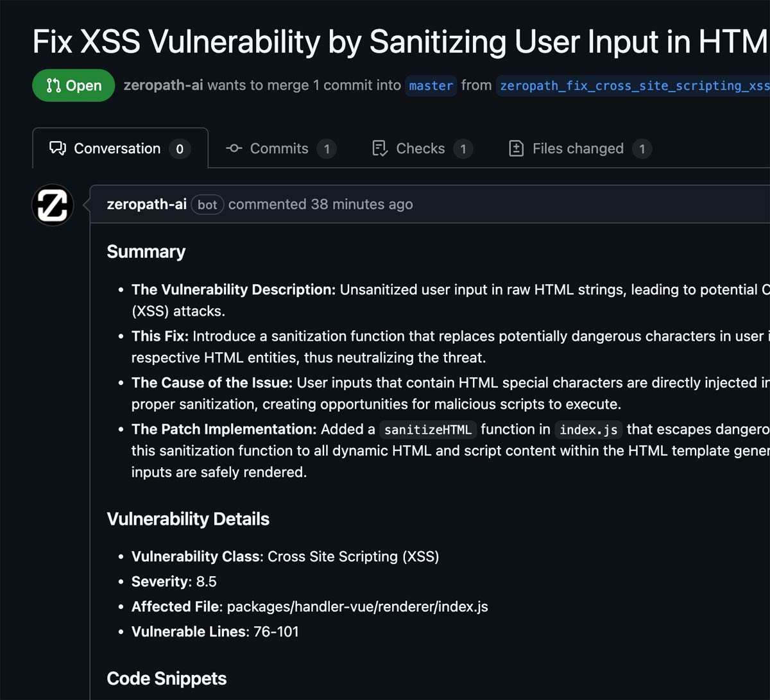Image resolution: width=770 pixels, height=700 pixels.
Task: Click the sanitizeHTML inline code text
Action: (x=428, y=430)
